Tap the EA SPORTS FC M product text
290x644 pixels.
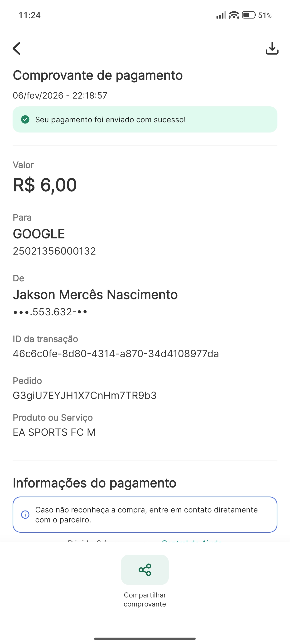pyautogui.click(x=54, y=432)
